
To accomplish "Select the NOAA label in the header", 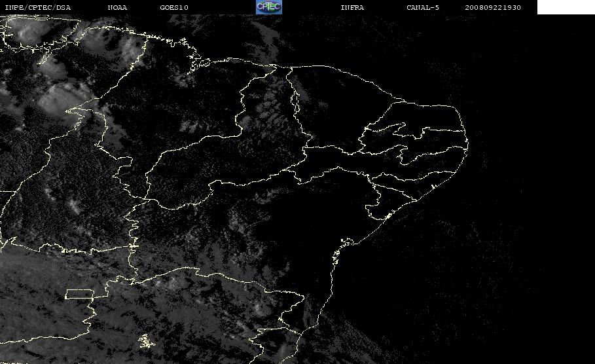I will 117,8.
